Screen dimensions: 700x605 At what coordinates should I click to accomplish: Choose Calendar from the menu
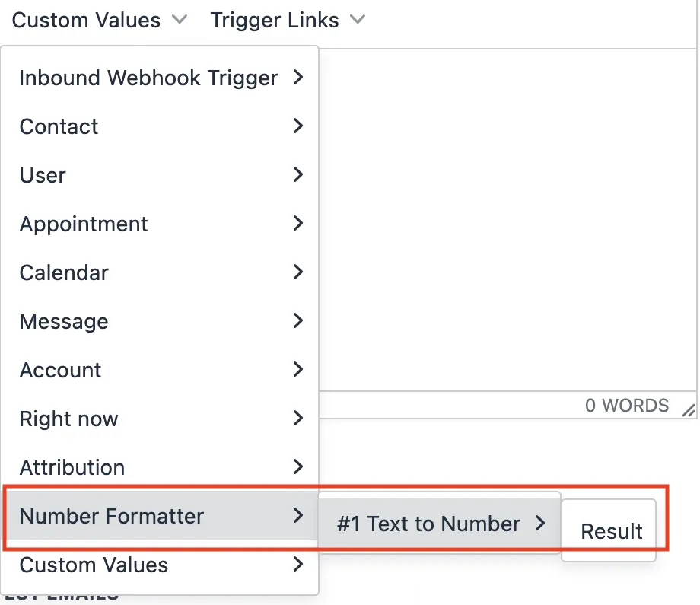[x=64, y=272]
